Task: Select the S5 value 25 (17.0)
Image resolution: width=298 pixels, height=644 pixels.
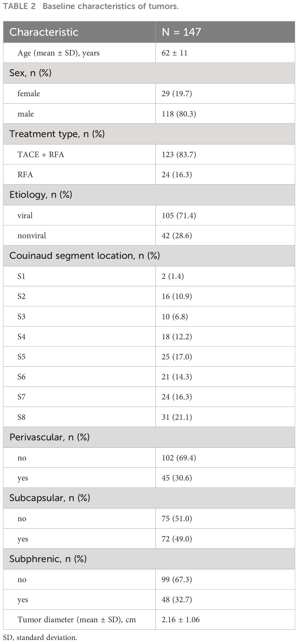Action: pyautogui.click(x=177, y=357)
